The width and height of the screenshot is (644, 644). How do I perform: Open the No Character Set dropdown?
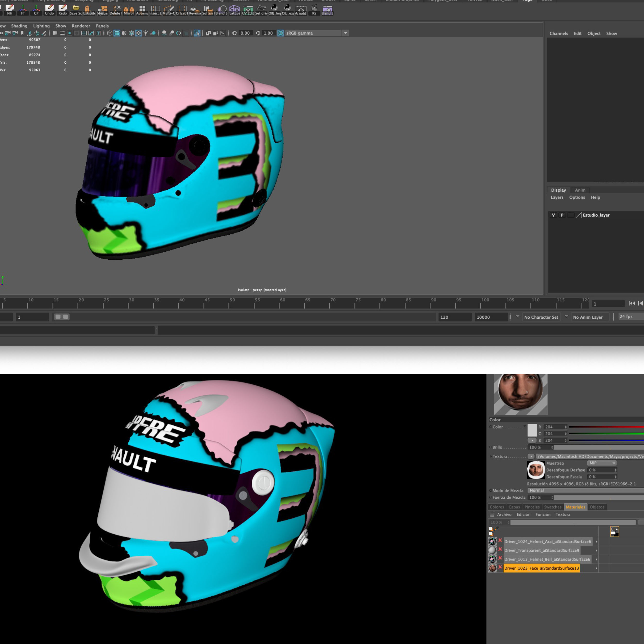(541, 317)
